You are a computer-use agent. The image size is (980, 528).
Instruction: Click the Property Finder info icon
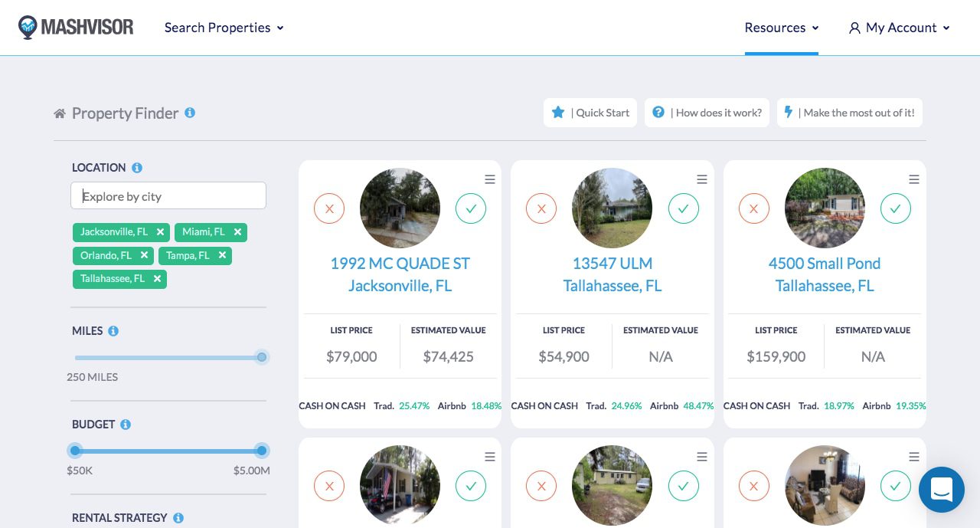click(x=190, y=112)
